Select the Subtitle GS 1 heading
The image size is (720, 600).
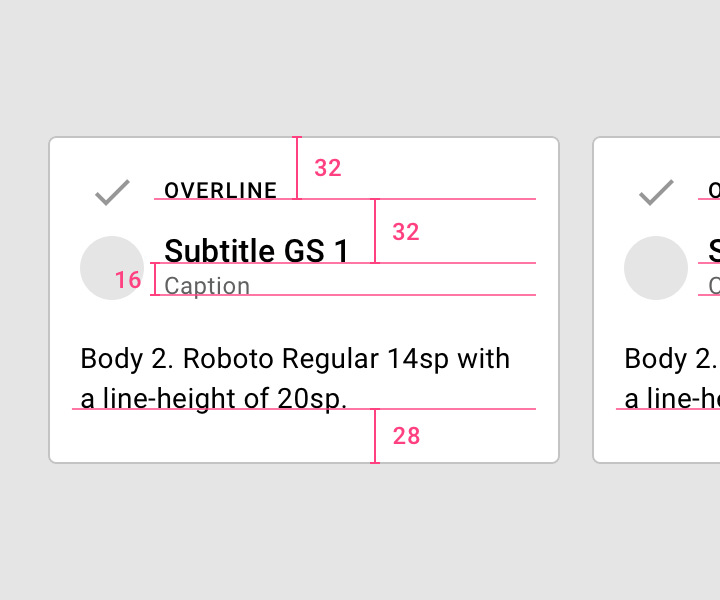[x=256, y=251]
